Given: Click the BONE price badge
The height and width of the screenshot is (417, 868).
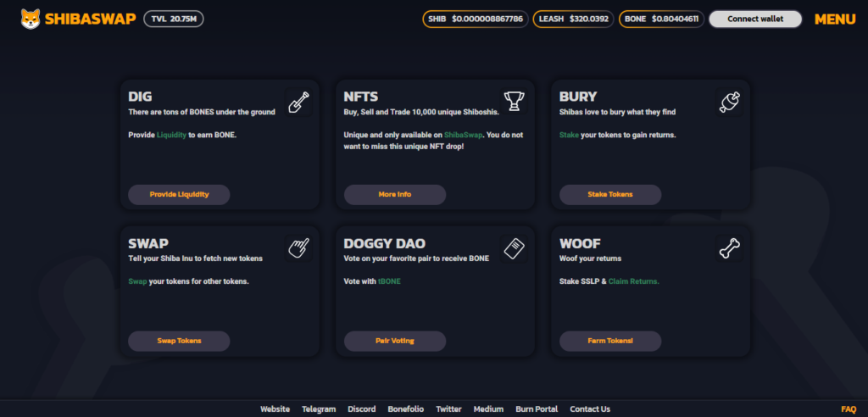Looking at the screenshot, I should coord(661,19).
